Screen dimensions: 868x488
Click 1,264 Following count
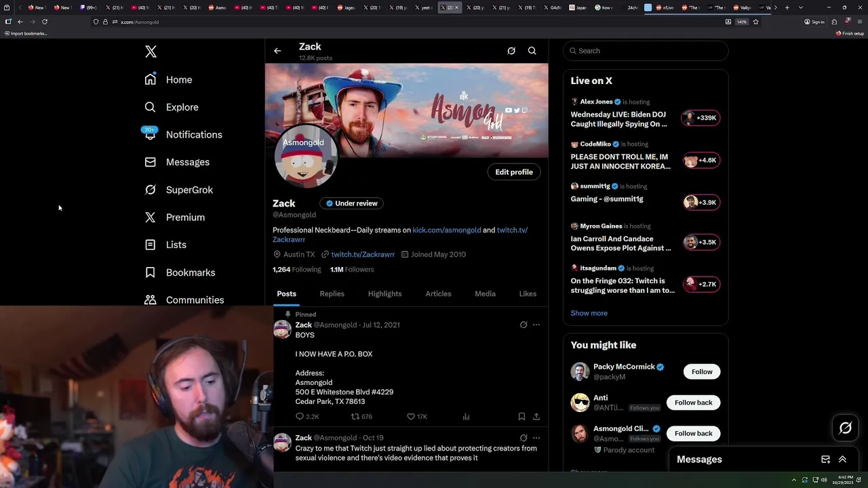coord(296,269)
